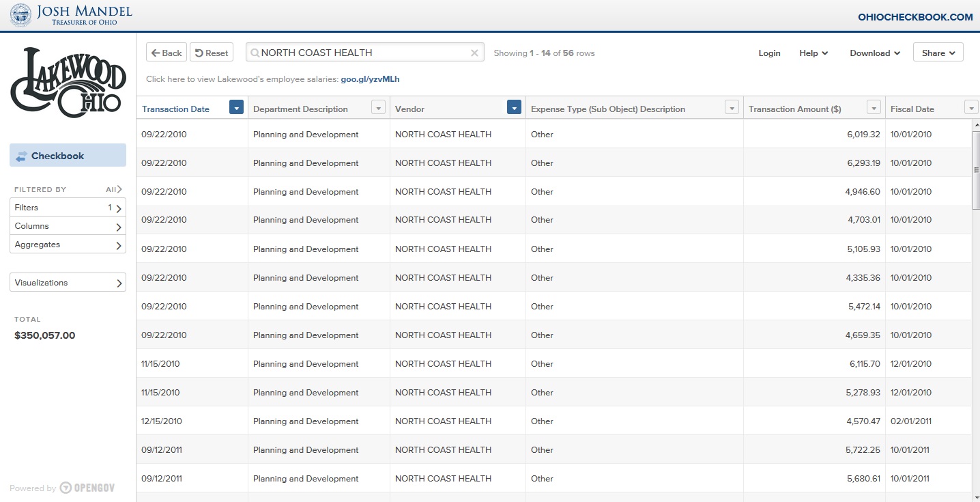The width and height of the screenshot is (980, 502).
Task: Expand the Columns panel
Action: tap(68, 226)
